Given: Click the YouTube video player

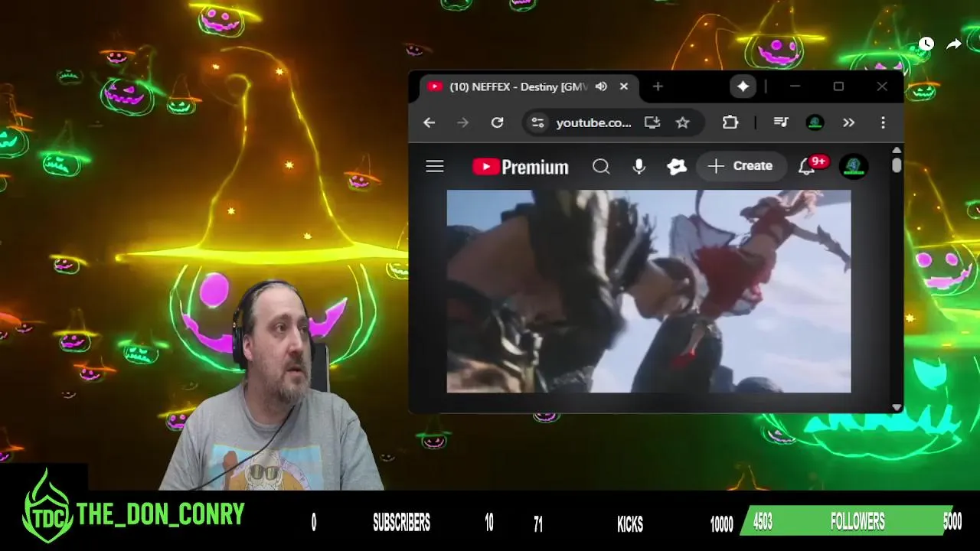Looking at the screenshot, I should point(648,291).
